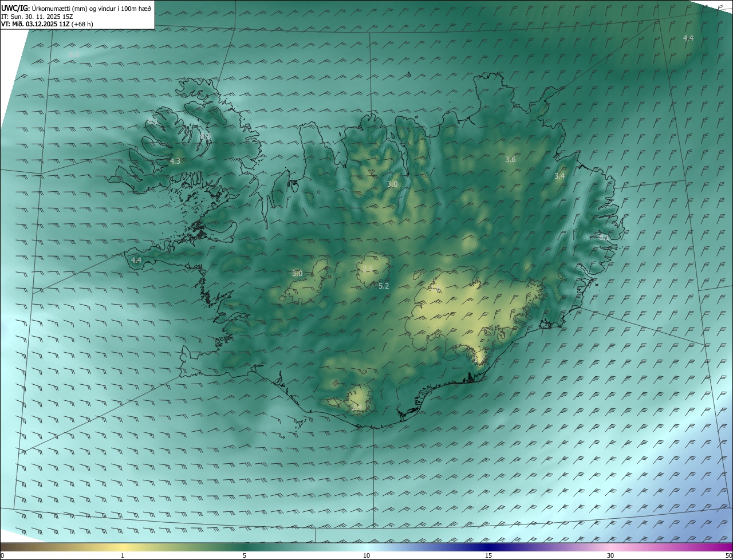Viewport: 733px width, 560px height.
Task: Click the 3.4 value label in northeast Iceland
Action: point(559,176)
